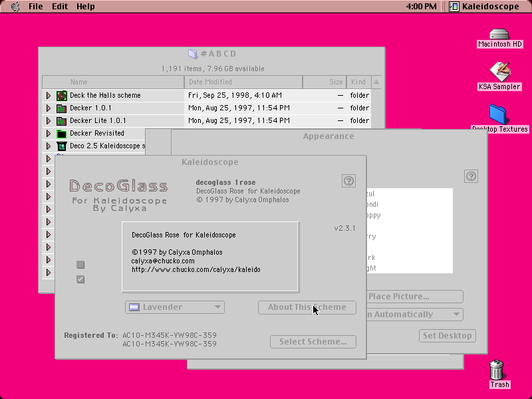Expand the Decker Revisited folder
This screenshot has width=532, height=399.
click(x=49, y=134)
